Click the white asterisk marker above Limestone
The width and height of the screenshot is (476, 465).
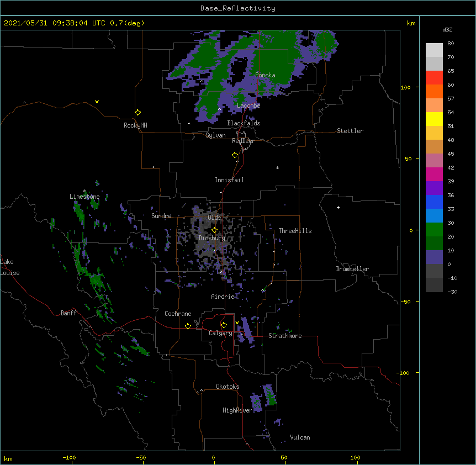(84, 191)
